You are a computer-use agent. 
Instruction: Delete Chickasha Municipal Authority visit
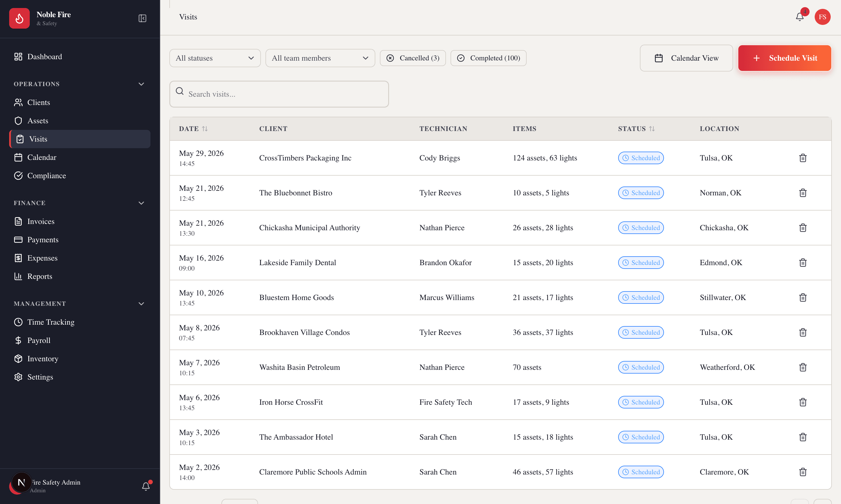803,228
